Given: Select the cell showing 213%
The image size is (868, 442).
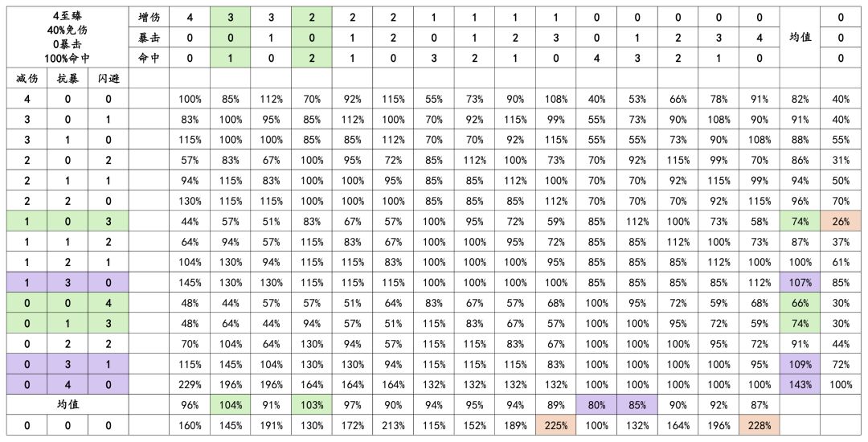Looking at the screenshot, I should pos(392,425).
